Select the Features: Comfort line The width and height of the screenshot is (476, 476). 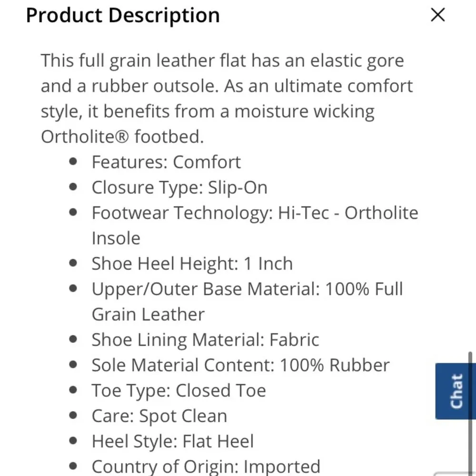tap(166, 162)
